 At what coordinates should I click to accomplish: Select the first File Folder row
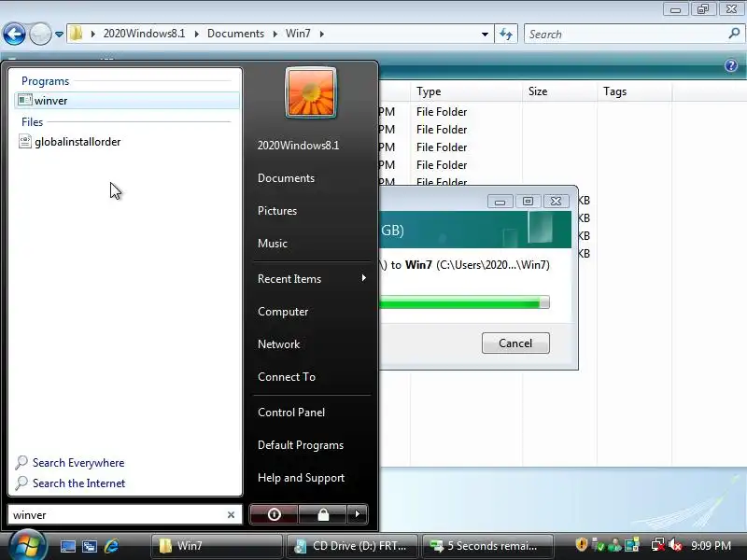point(441,112)
